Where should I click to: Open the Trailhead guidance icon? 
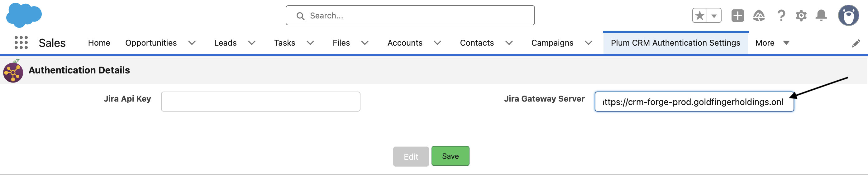tap(759, 16)
